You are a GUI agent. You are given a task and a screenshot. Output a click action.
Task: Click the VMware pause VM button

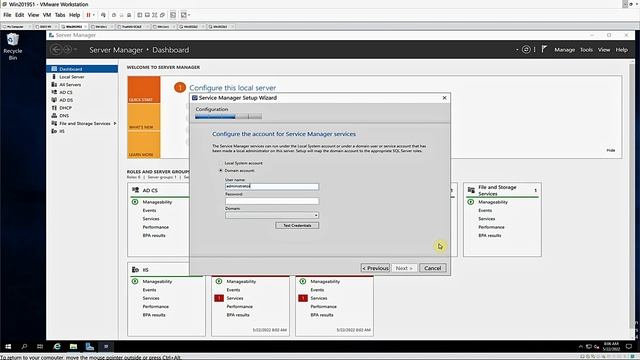click(88, 15)
